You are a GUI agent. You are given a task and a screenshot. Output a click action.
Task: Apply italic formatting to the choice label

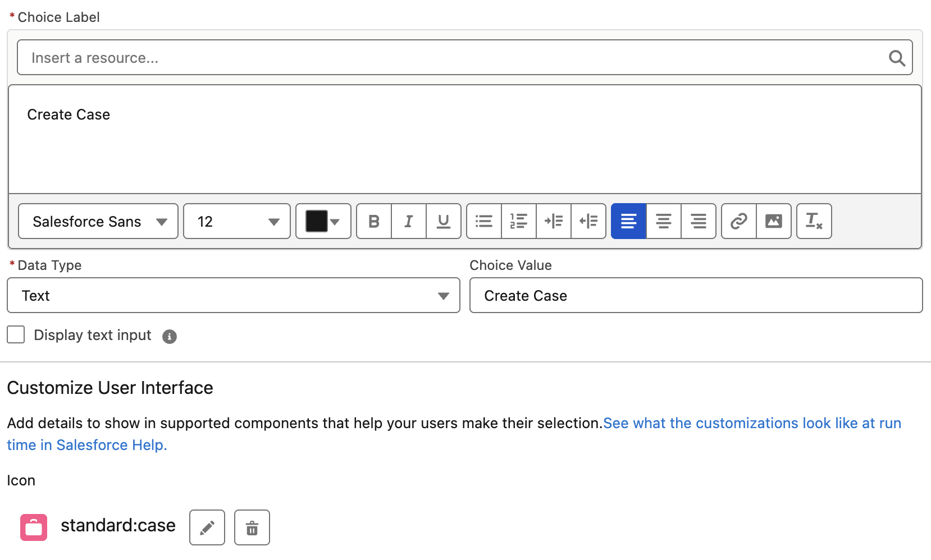pyautogui.click(x=408, y=221)
